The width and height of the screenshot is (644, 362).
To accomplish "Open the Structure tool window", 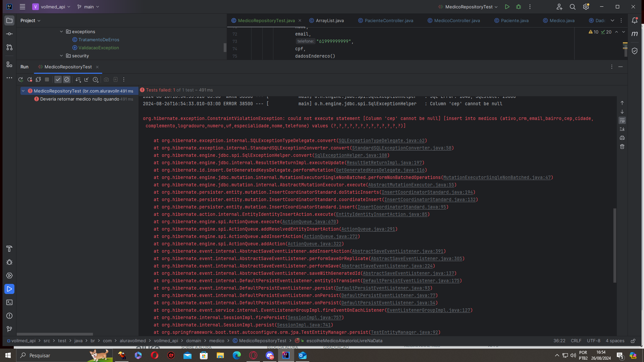I will coord(9,64).
